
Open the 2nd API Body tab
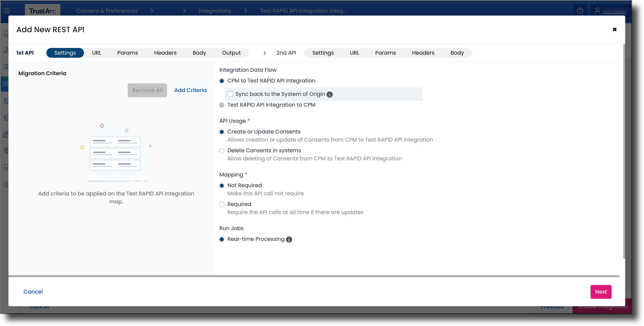click(457, 53)
